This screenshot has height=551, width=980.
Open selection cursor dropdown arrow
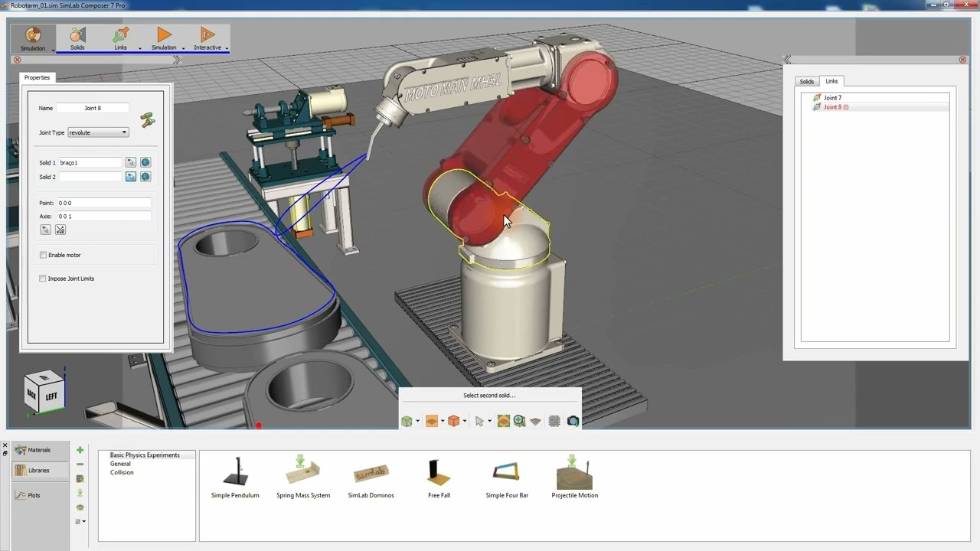[x=489, y=422]
